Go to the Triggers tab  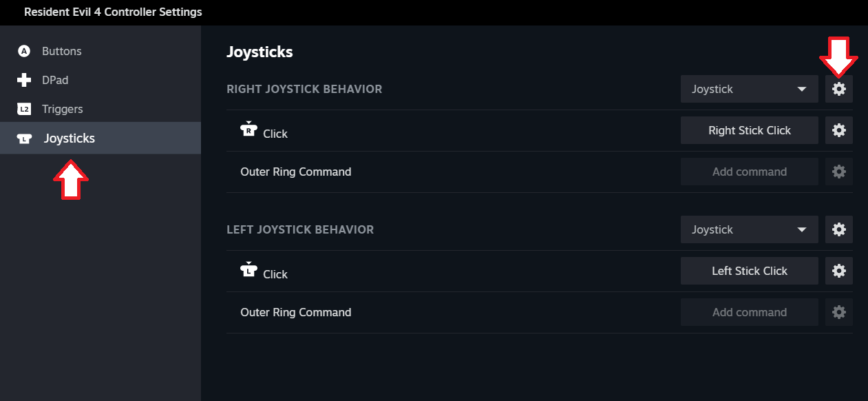coord(62,109)
